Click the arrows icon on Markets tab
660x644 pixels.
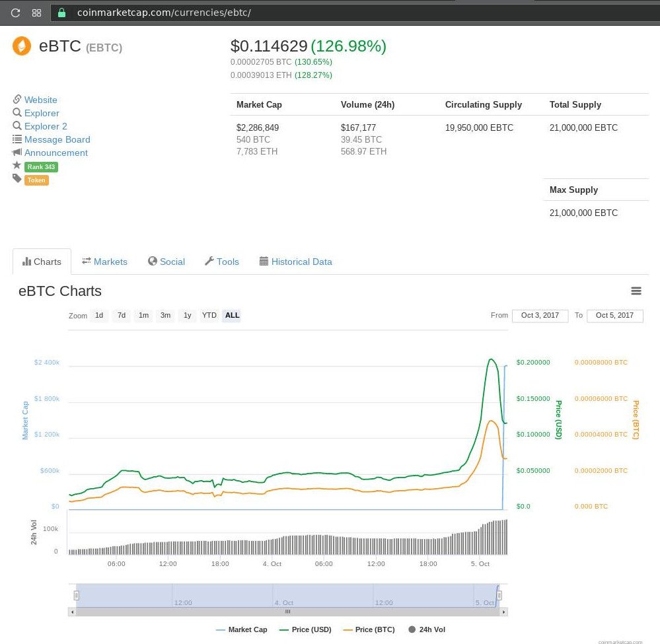(87, 261)
